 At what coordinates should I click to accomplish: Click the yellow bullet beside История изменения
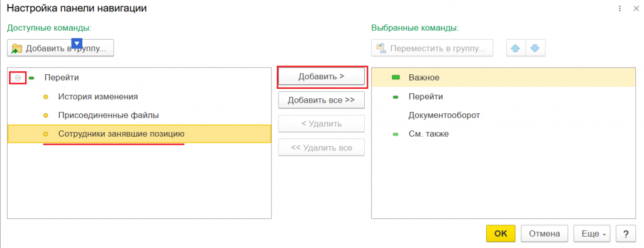click(x=46, y=97)
